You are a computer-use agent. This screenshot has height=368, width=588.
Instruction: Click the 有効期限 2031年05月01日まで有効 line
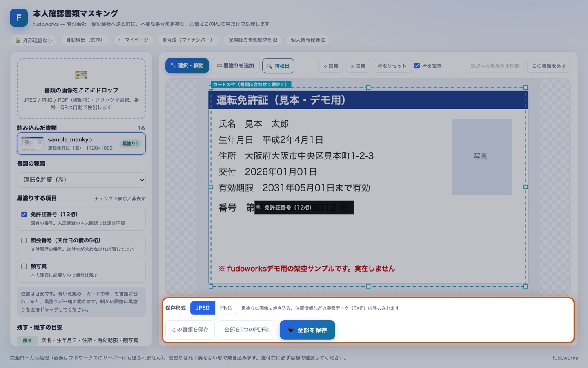[x=294, y=188]
